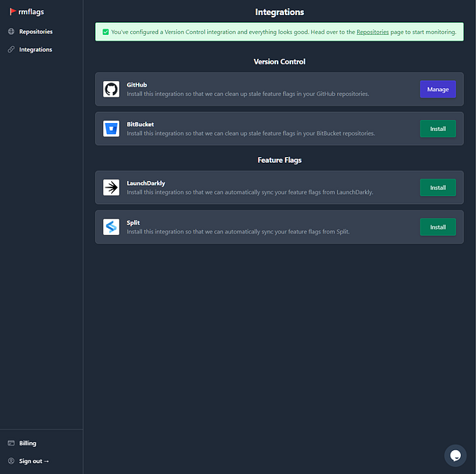The image size is (476, 474).
Task: Click the BitBucket repositories description text
Action: [251, 133]
